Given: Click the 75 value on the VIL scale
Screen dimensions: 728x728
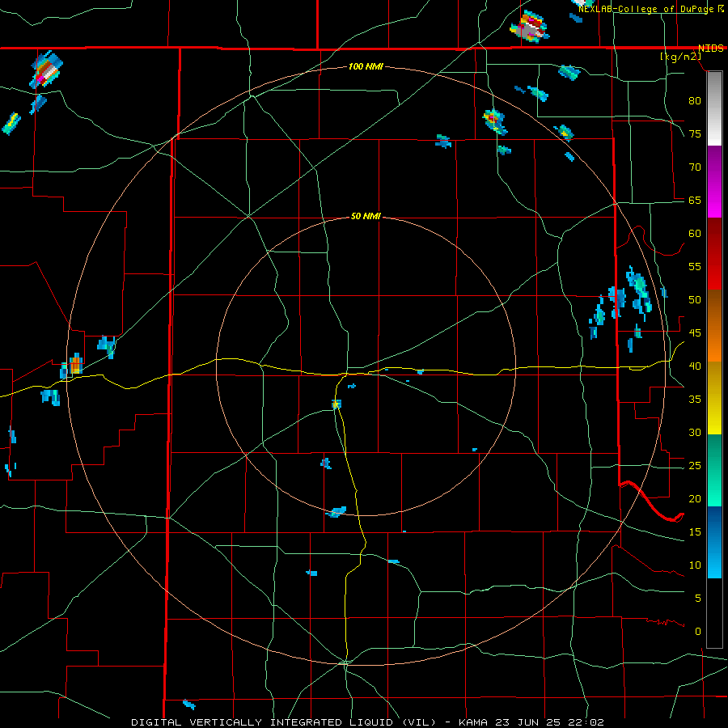Looking at the screenshot, I should pos(695,133).
